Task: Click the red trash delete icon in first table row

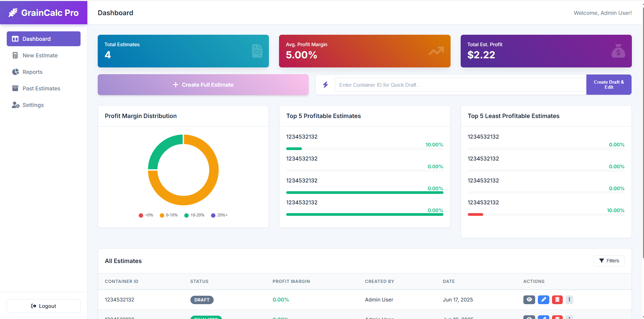Action: (x=557, y=299)
